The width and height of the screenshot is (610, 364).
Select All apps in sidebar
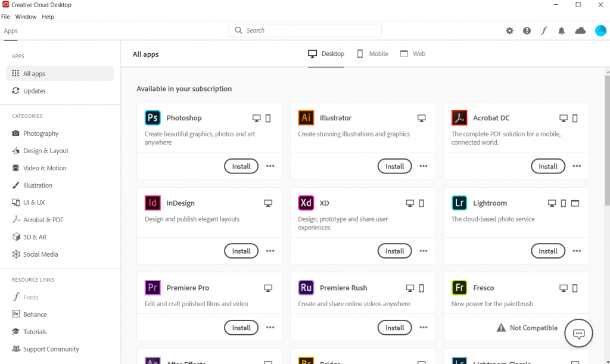[60, 73]
